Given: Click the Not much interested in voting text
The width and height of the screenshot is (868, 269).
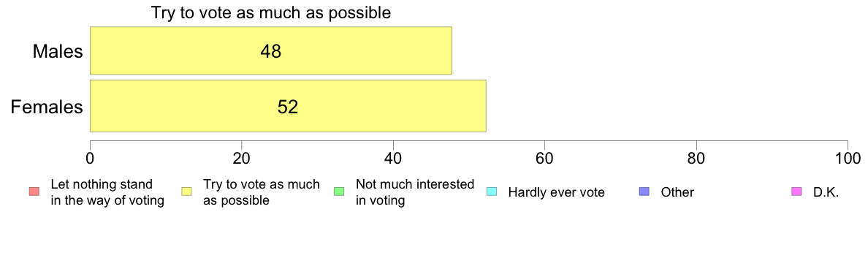Looking at the screenshot, I should click(x=414, y=192).
